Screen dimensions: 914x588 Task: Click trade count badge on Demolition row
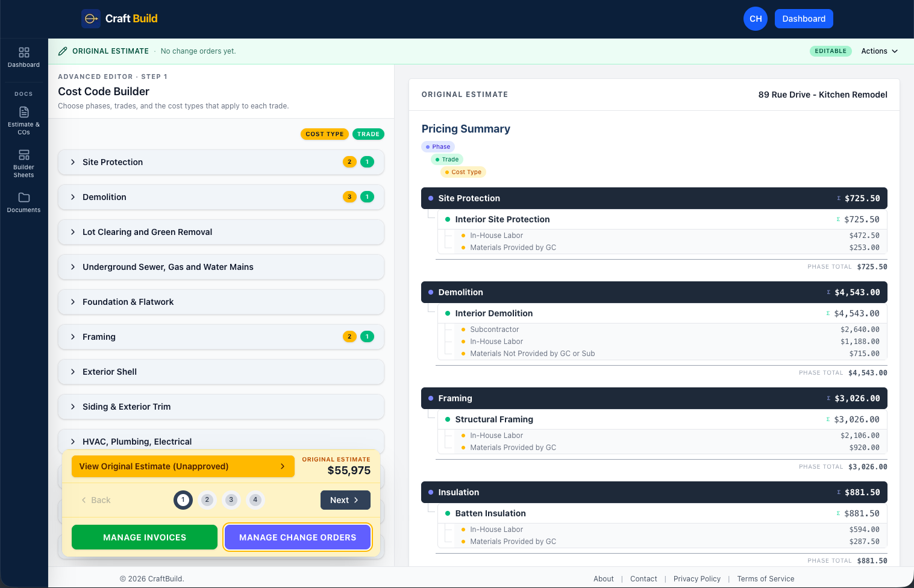coord(367,197)
